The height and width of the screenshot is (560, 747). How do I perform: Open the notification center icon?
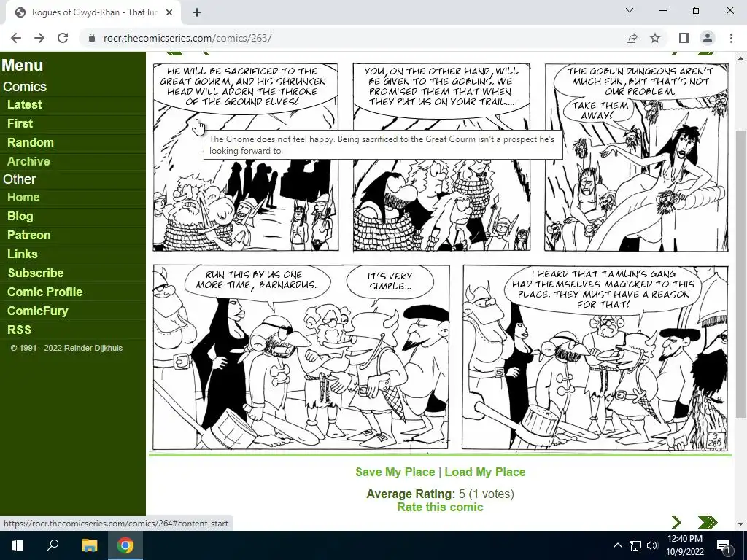click(x=723, y=545)
